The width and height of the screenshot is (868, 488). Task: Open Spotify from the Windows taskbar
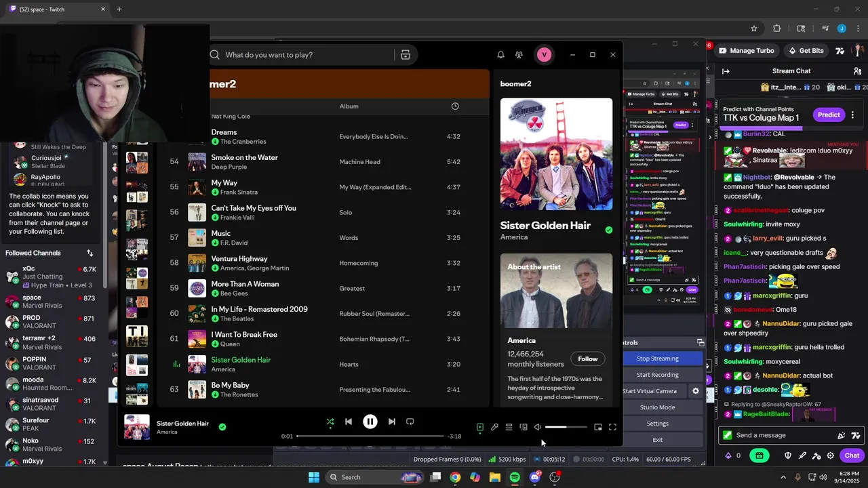coord(515,477)
